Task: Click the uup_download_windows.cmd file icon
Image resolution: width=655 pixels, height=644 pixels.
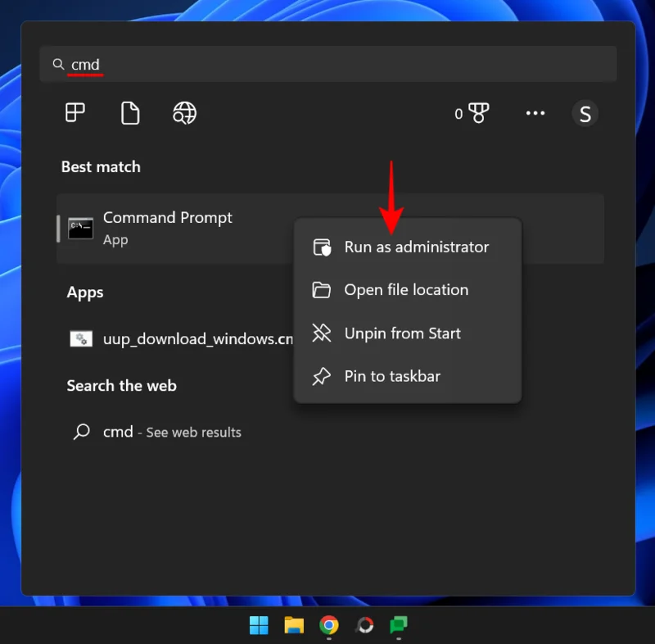Action: pyautogui.click(x=80, y=338)
